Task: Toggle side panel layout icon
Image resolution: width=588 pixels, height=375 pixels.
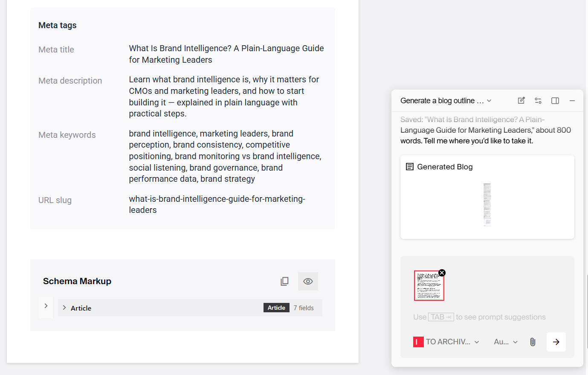Action: tap(555, 101)
